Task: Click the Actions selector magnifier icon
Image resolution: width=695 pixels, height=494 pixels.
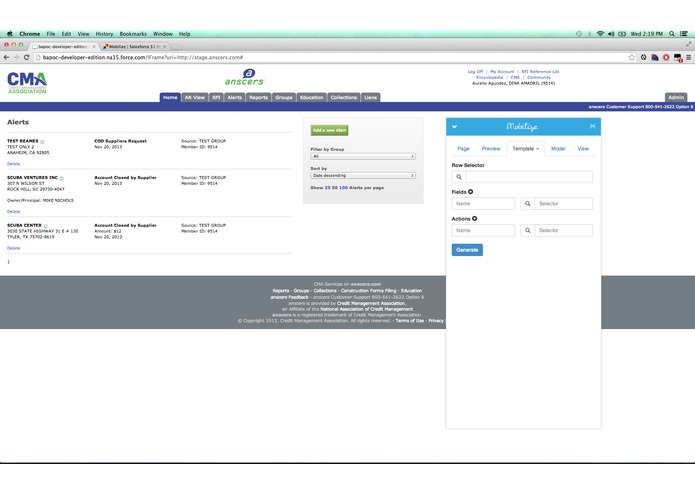Action: pyautogui.click(x=527, y=230)
